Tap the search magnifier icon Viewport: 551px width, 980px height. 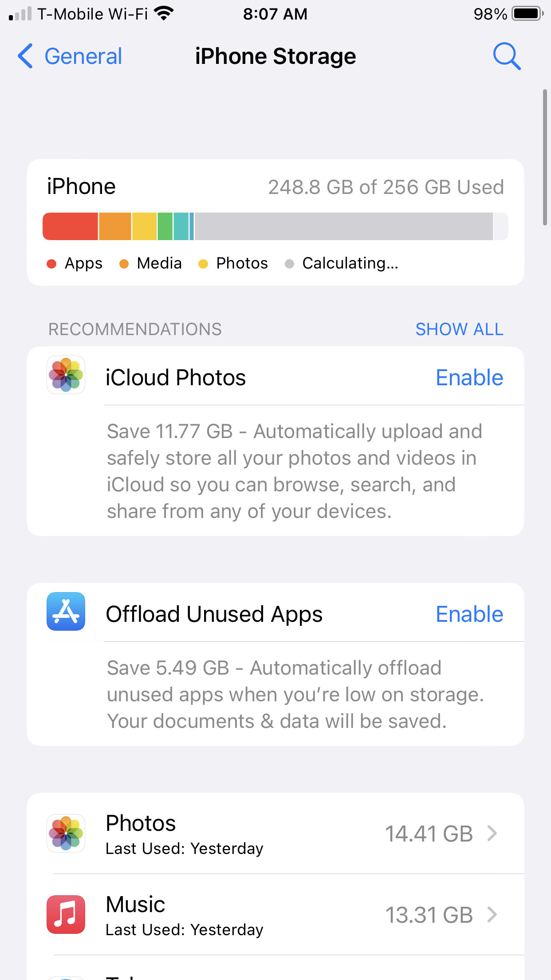pos(507,56)
